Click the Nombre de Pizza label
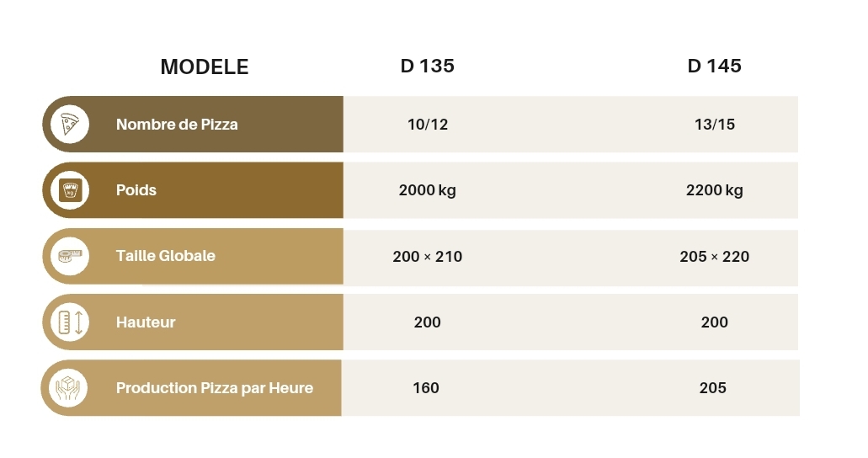Screen dimensions: 868x458 point(177,125)
